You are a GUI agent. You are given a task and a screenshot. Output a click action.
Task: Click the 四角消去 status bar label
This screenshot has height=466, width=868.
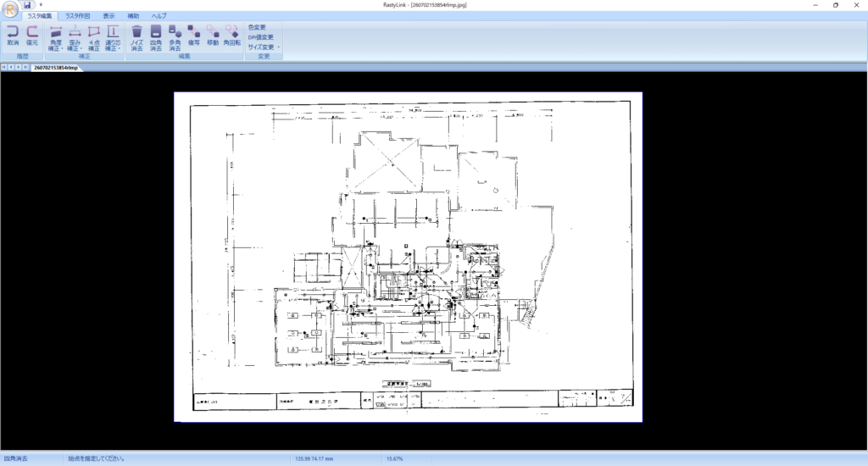[x=15, y=459]
